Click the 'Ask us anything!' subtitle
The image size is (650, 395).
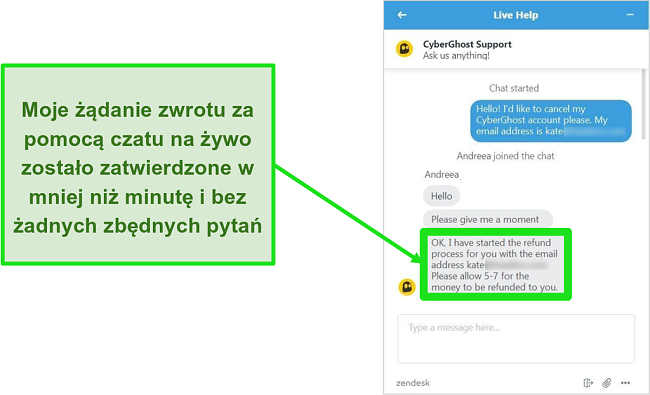point(456,56)
